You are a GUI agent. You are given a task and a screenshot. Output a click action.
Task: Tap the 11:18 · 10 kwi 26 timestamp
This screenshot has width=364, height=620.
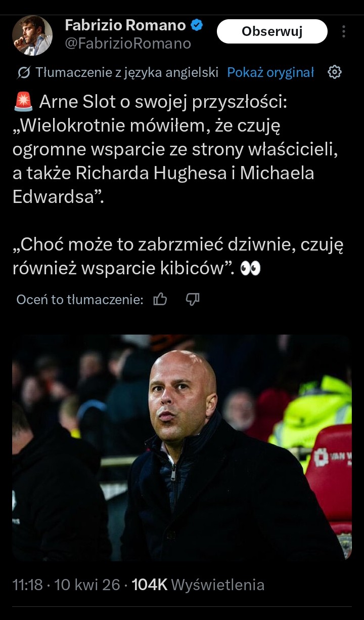point(66,585)
